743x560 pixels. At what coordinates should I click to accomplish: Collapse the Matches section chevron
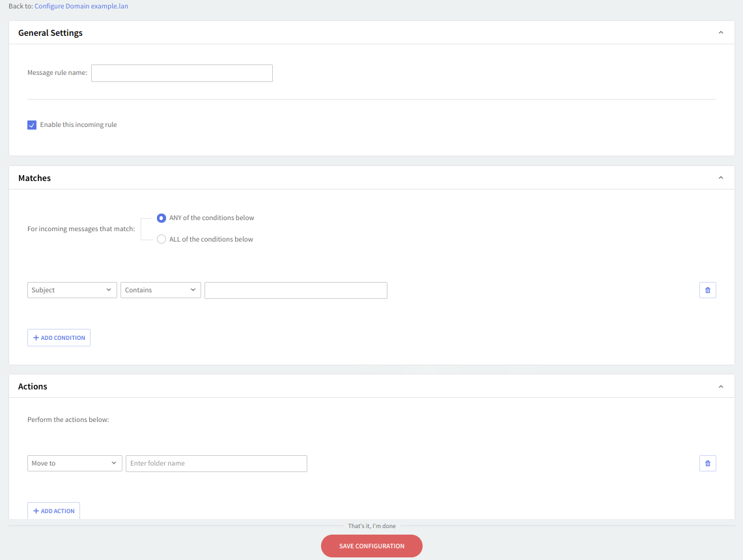pyautogui.click(x=720, y=178)
